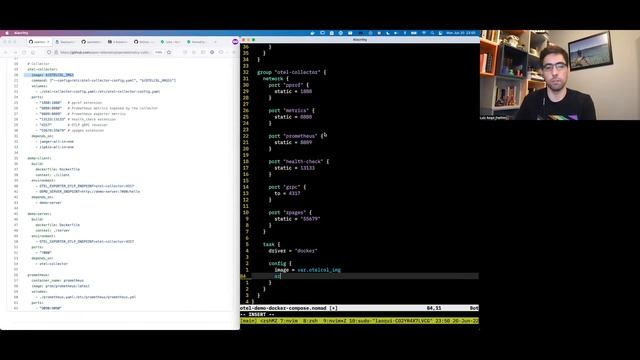Switch to the fifth browser tab with GitHub icon
This screenshot has height=360, width=640.
(x=144, y=42)
